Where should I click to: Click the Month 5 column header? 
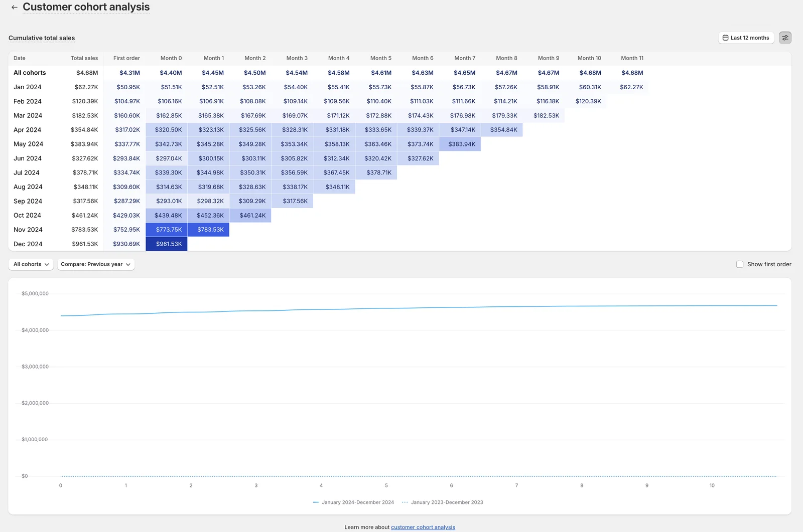coord(381,58)
